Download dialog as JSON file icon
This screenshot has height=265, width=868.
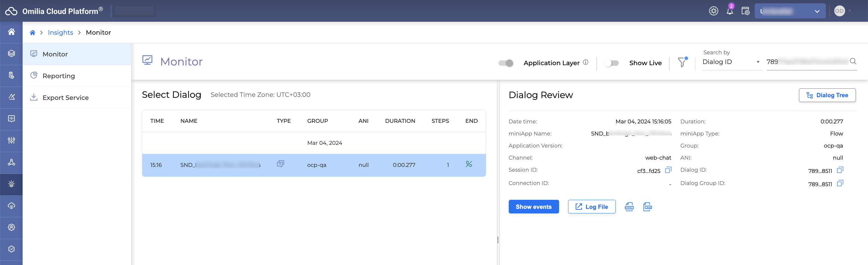pyautogui.click(x=629, y=207)
